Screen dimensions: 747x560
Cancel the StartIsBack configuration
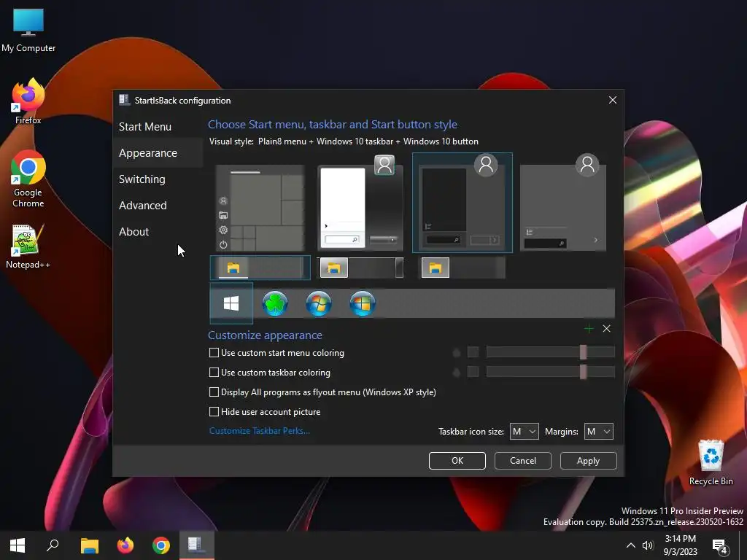pyautogui.click(x=523, y=461)
